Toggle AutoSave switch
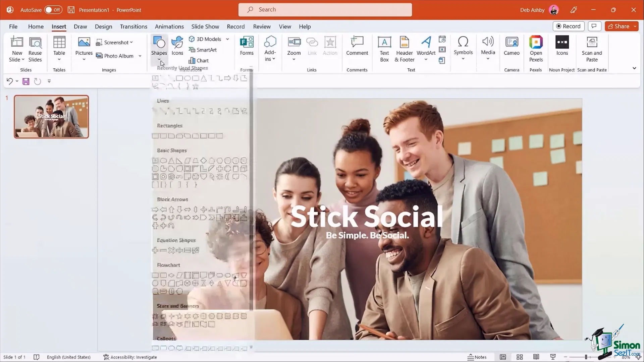The image size is (644, 362). click(53, 10)
